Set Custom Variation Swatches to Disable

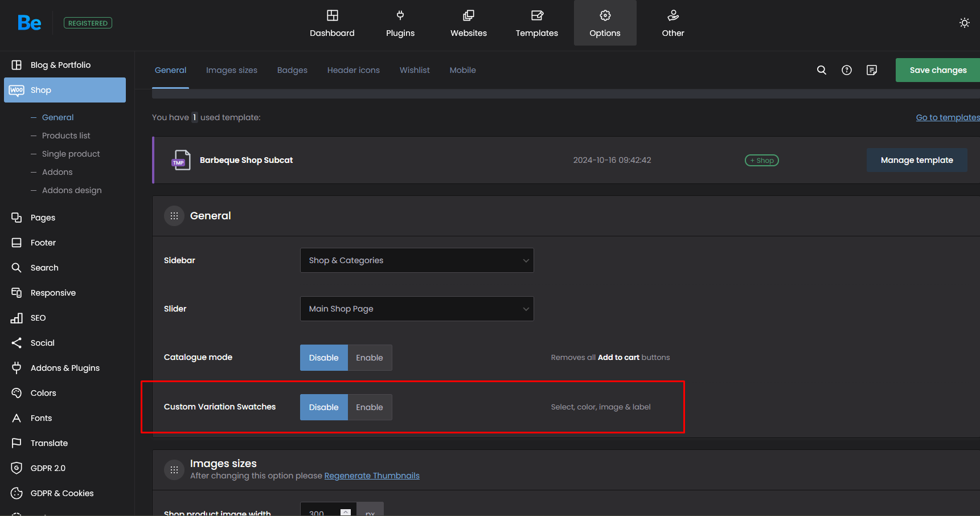point(323,407)
